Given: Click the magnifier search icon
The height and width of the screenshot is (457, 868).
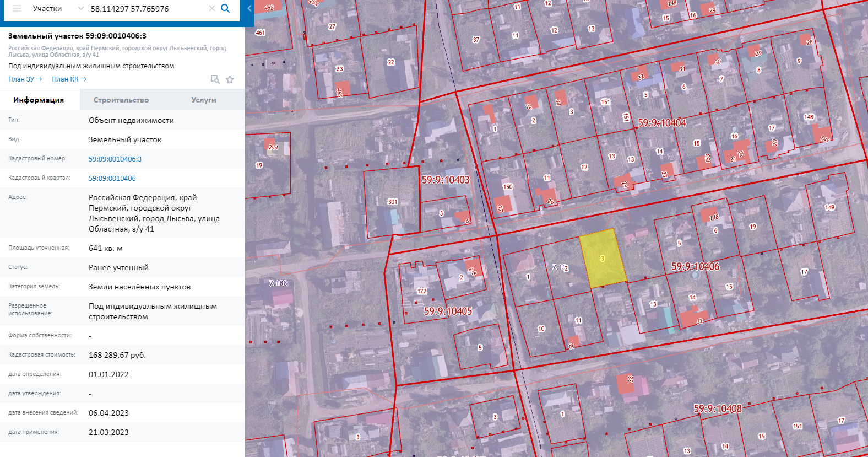Looking at the screenshot, I should click(225, 9).
